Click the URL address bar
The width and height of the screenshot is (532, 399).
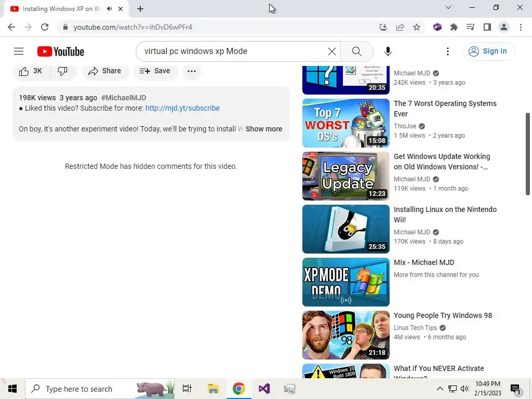(217, 27)
